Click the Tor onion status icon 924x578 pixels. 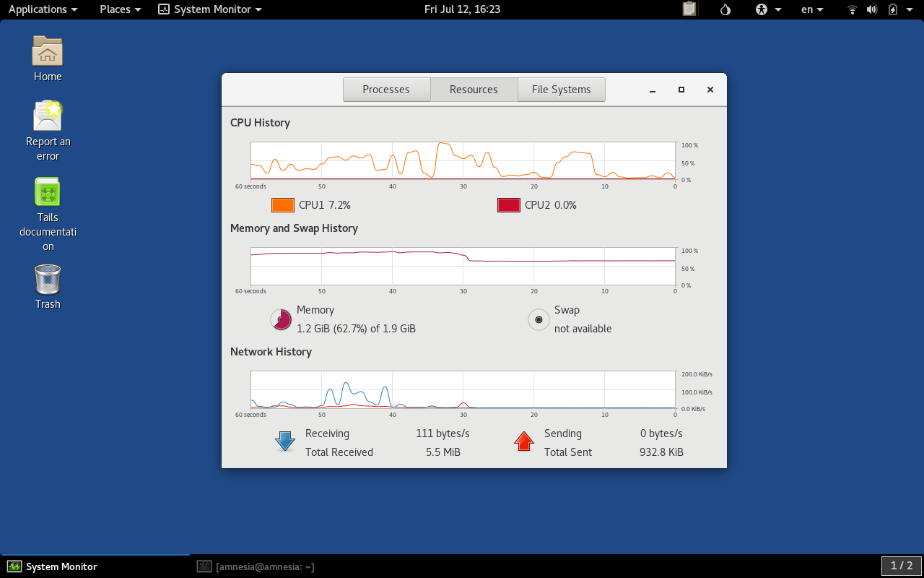point(725,9)
